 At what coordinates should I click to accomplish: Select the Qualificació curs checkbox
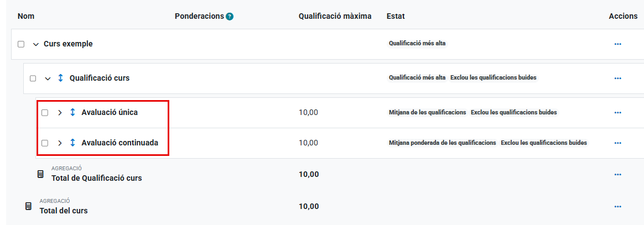33,79
